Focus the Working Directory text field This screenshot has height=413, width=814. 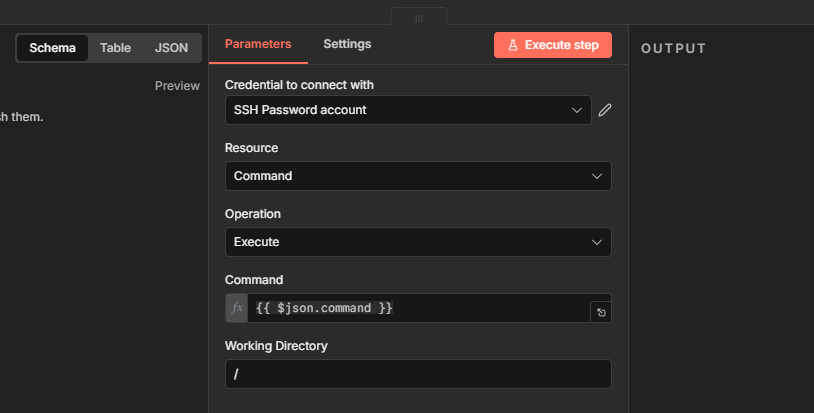[418, 374]
